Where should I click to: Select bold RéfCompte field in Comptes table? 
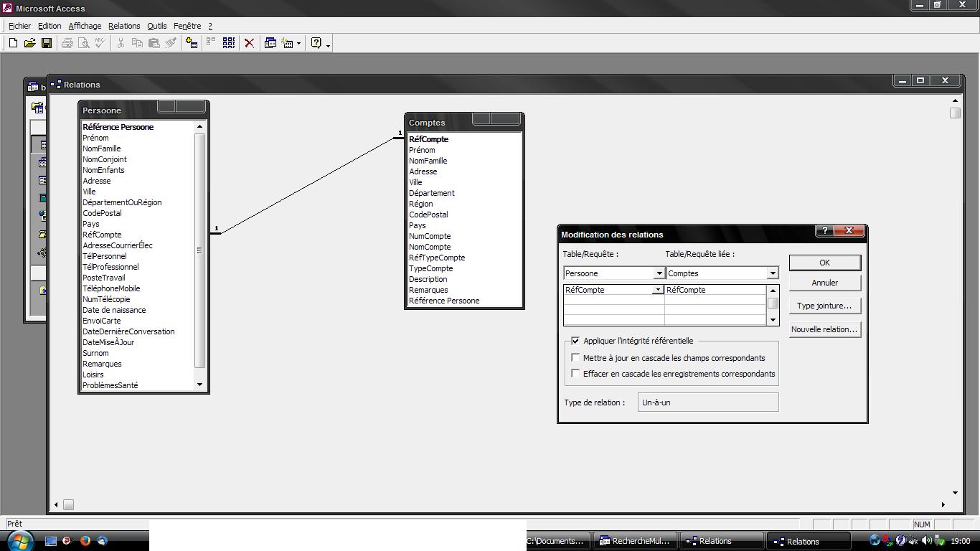[x=428, y=139]
